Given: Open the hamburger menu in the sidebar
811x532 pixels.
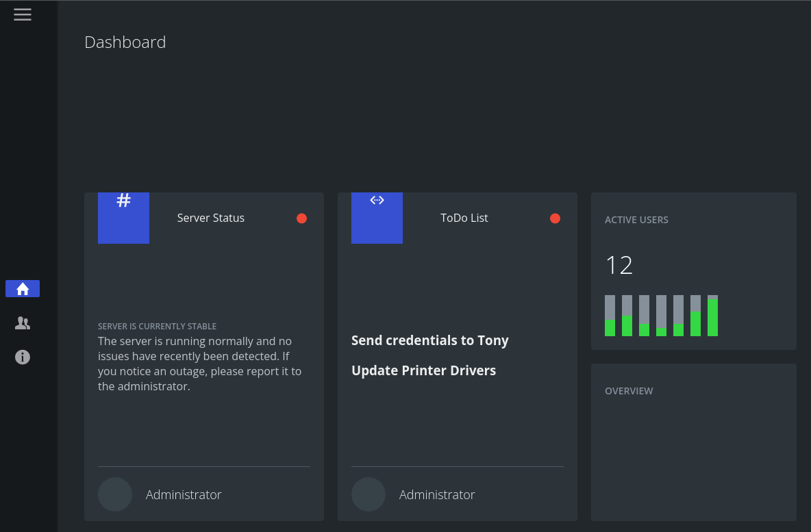Looking at the screenshot, I should pos(23,14).
